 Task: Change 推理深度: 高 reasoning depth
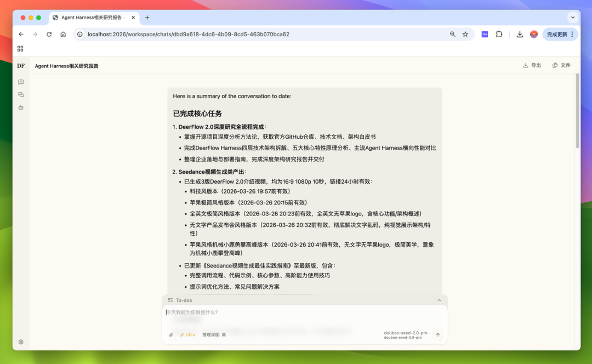point(214,334)
